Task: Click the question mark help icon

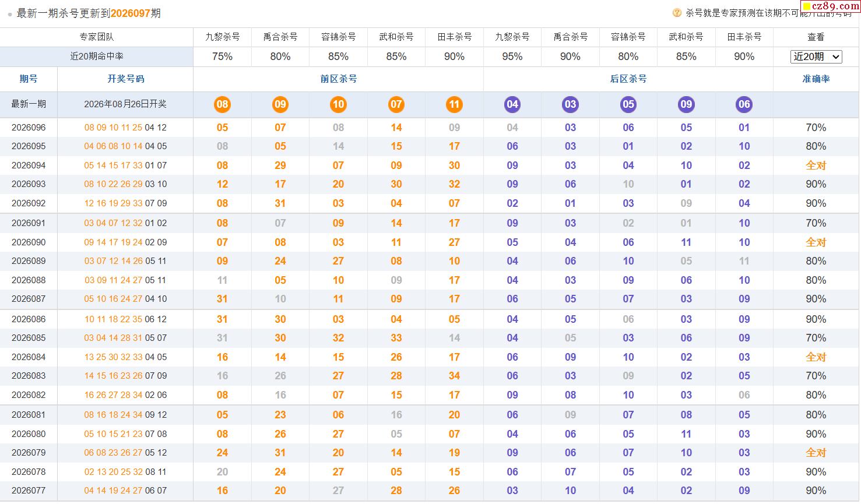Action: pyautogui.click(x=677, y=13)
